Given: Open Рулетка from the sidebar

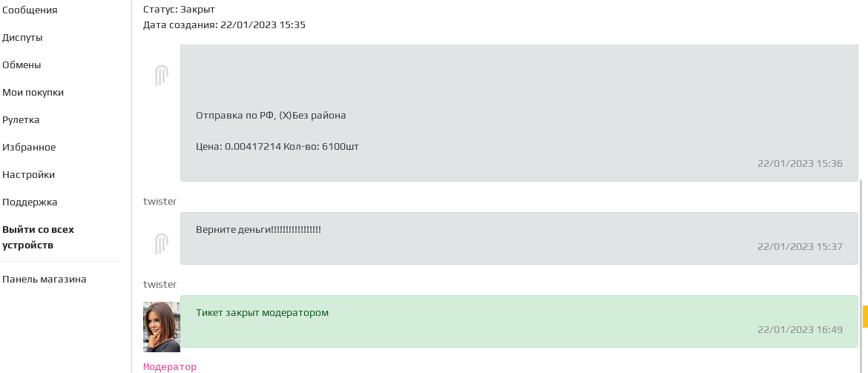Looking at the screenshot, I should point(21,119).
